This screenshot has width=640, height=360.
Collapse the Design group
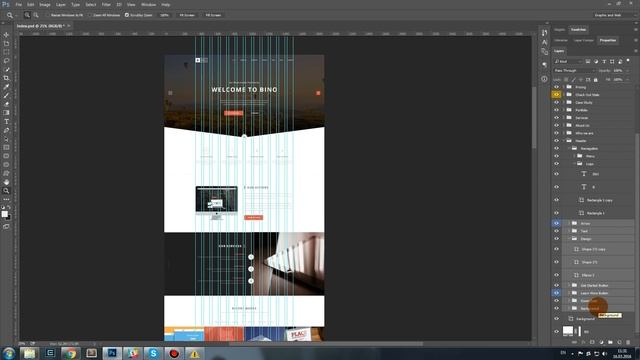click(x=569, y=239)
